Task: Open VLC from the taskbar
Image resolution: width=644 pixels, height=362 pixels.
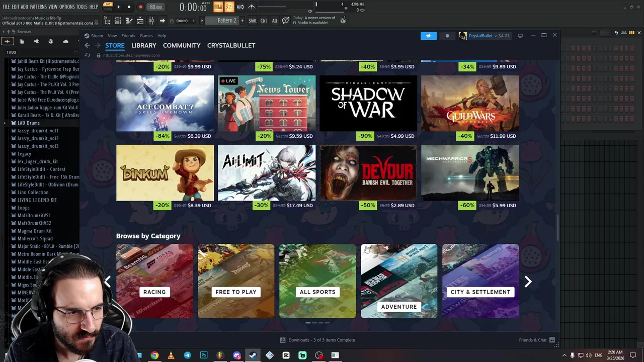Action: 171,355
